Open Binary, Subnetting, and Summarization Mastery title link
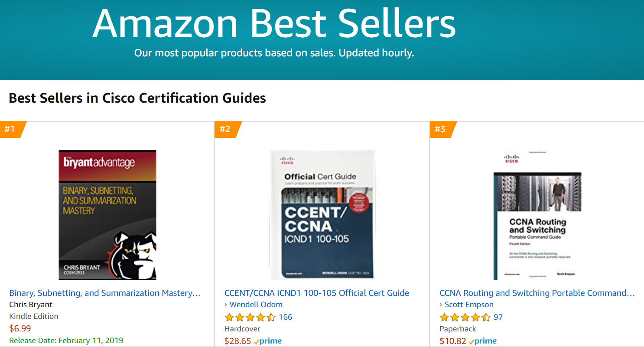 coord(105,293)
